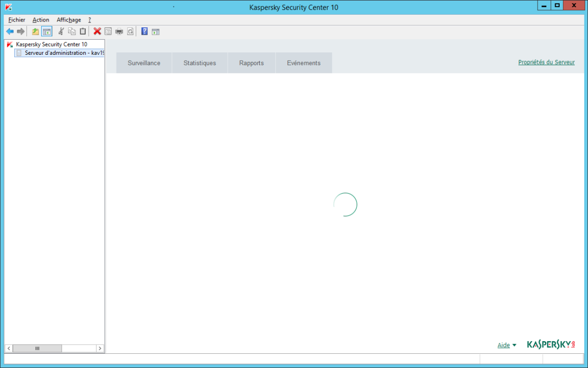Open the Fichier menu
This screenshot has width=588, height=368.
[x=17, y=20]
